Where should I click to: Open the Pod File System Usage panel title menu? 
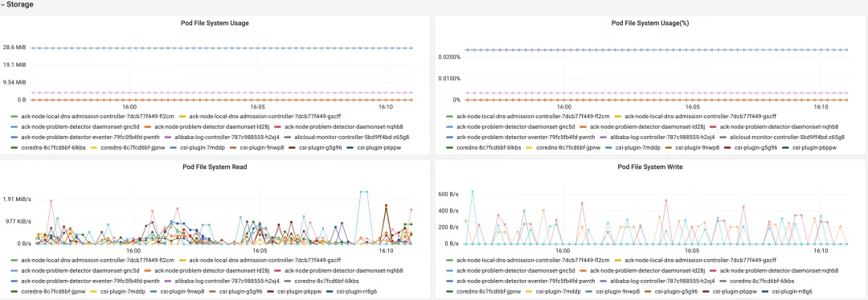(215, 23)
